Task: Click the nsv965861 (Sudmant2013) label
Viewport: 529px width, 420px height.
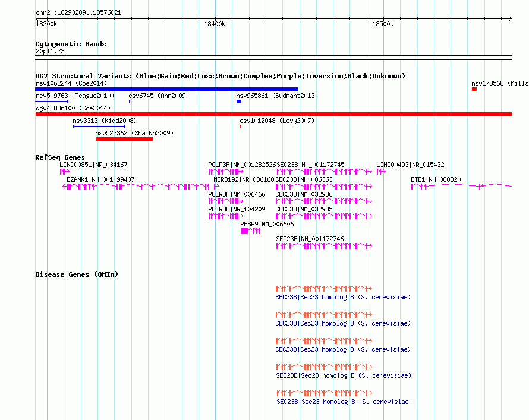Action: [x=277, y=96]
